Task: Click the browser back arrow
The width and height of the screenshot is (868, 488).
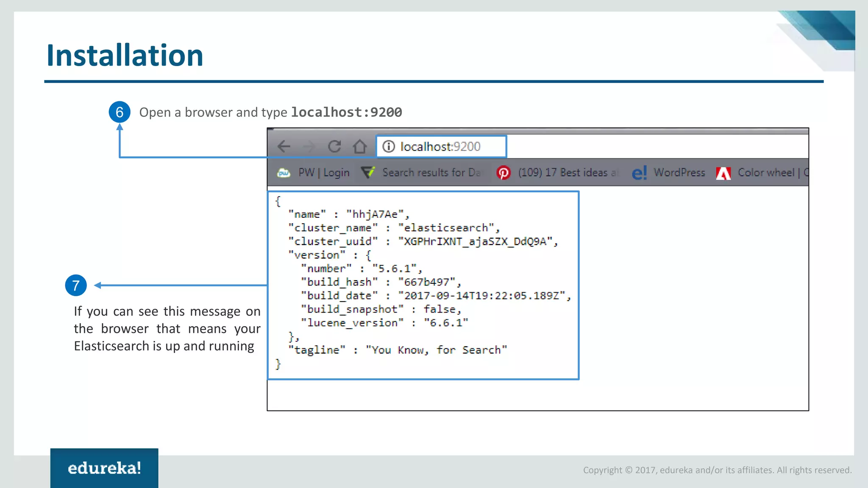Action: [284, 147]
